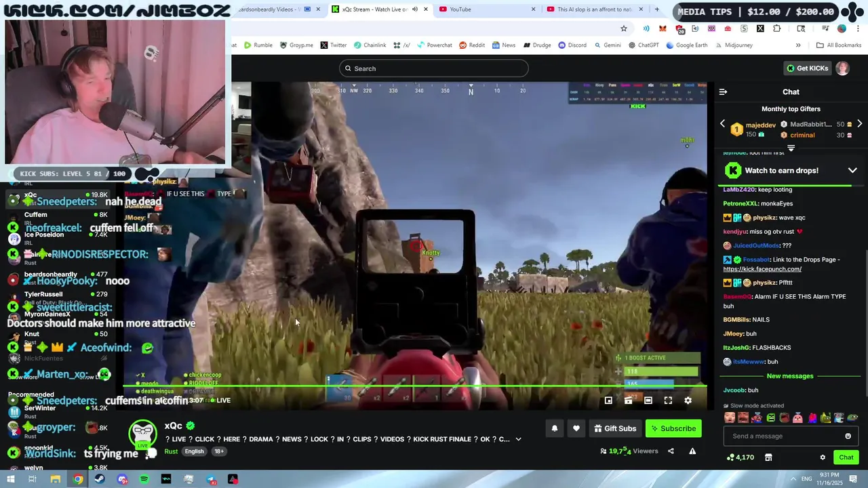The height and width of the screenshot is (488, 868).
Task: Click the 4,170 channel points balance
Action: pyautogui.click(x=740, y=457)
